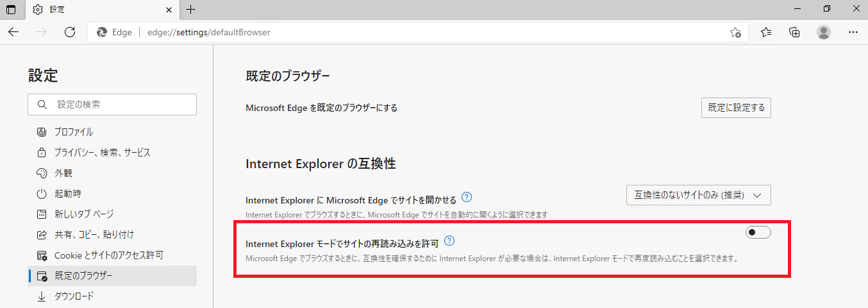Open the Favorites list icon
Screen dimensions: 868x308
click(x=766, y=32)
